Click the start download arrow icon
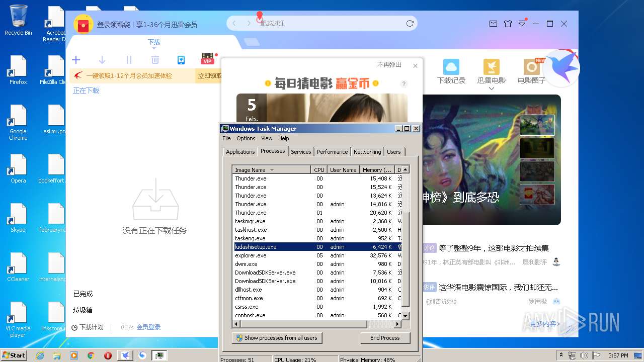Screen dimensions: 644x362 click(102, 60)
